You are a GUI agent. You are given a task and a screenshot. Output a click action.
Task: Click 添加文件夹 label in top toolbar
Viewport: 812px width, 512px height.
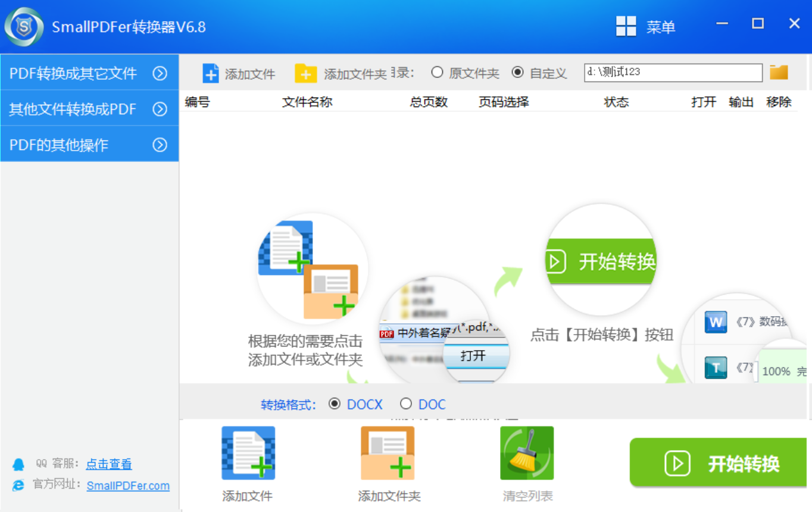coord(355,74)
